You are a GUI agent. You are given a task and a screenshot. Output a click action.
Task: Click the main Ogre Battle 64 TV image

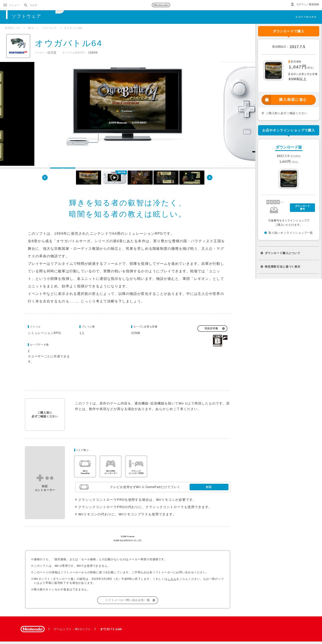[x=128, y=105]
